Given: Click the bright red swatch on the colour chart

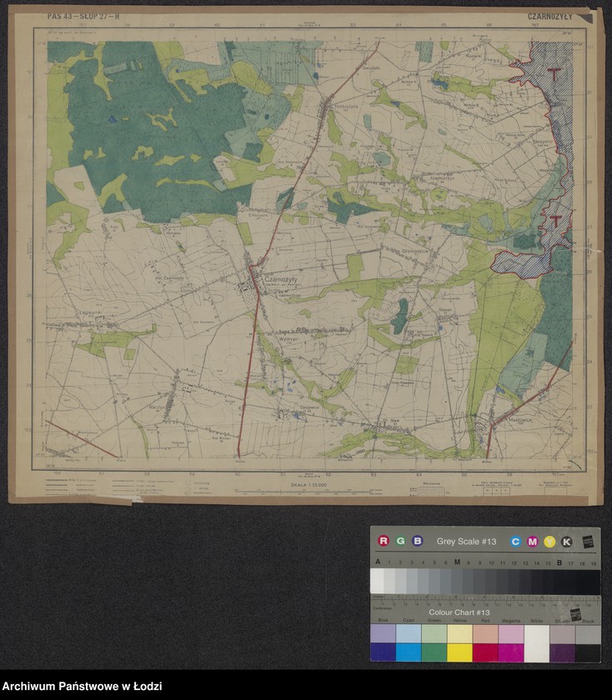Looking at the screenshot, I should click(x=484, y=652).
